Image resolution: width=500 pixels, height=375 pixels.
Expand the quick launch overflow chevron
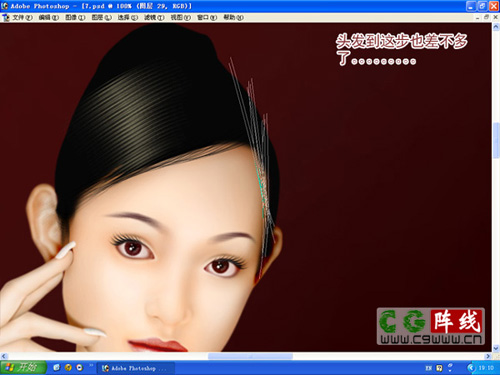[91, 365]
